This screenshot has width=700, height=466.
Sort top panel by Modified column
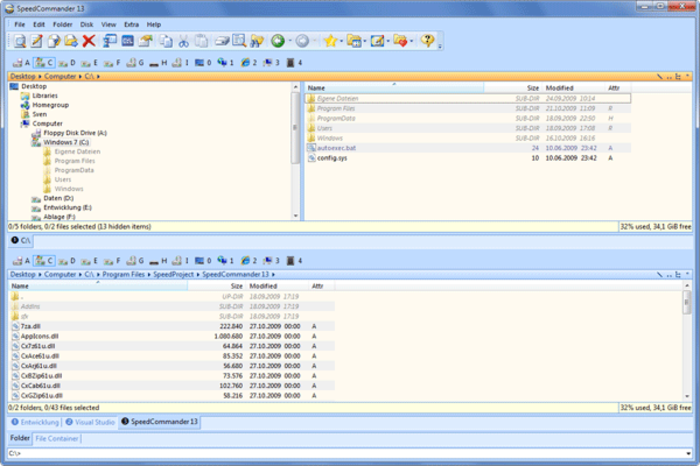[559, 88]
